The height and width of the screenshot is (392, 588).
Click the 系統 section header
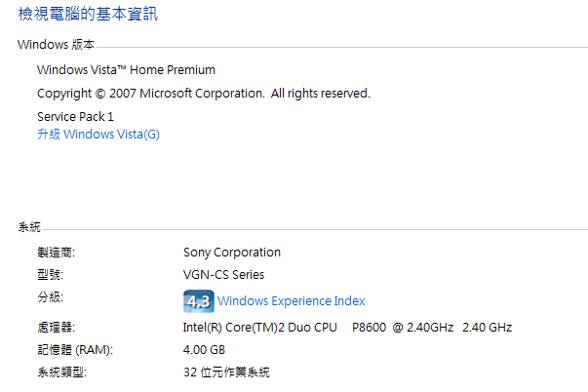pyautogui.click(x=29, y=227)
